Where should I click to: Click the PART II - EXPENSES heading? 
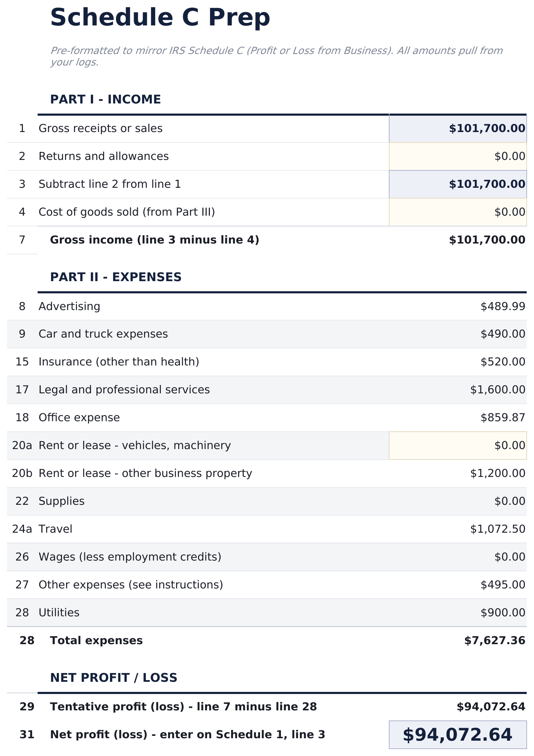coord(116,277)
